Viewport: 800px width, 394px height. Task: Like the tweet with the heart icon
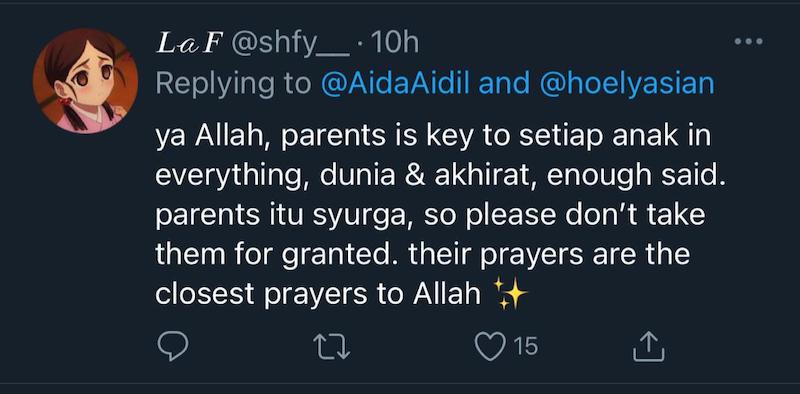[x=489, y=347]
